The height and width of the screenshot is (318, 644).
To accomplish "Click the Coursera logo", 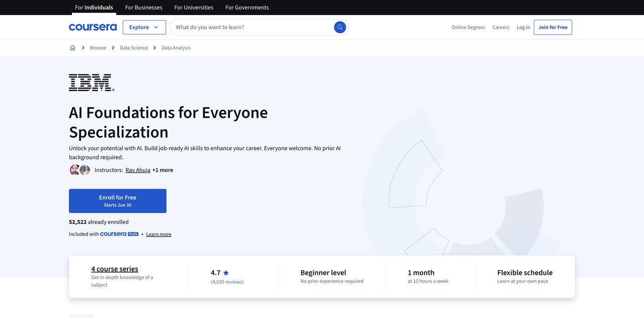I will coord(93,27).
